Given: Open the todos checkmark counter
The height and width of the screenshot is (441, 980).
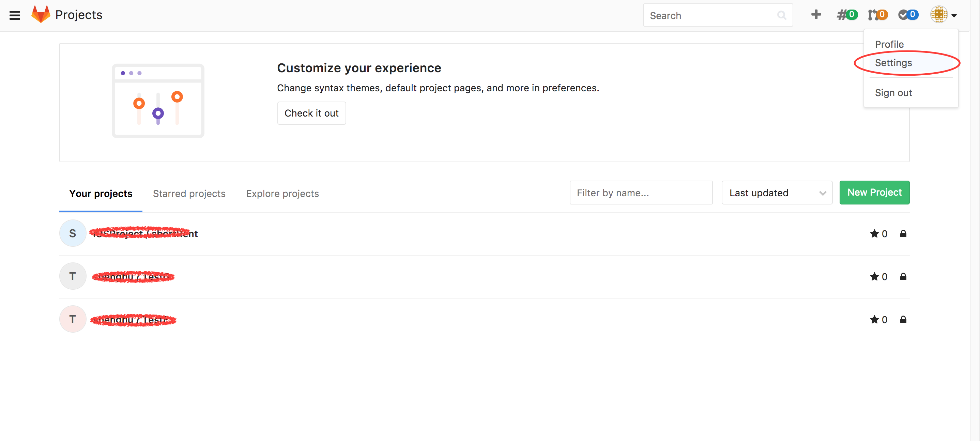Looking at the screenshot, I should click(x=908, y=15).
